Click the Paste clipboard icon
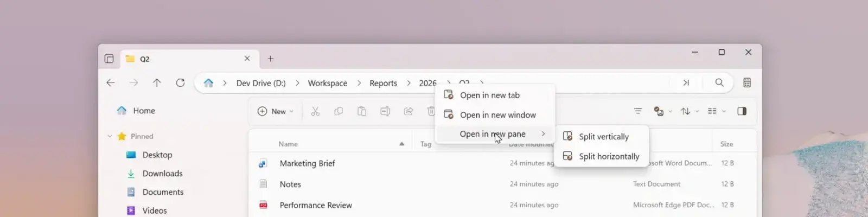Viewport: 868px width, 217px height. [362, 111]
